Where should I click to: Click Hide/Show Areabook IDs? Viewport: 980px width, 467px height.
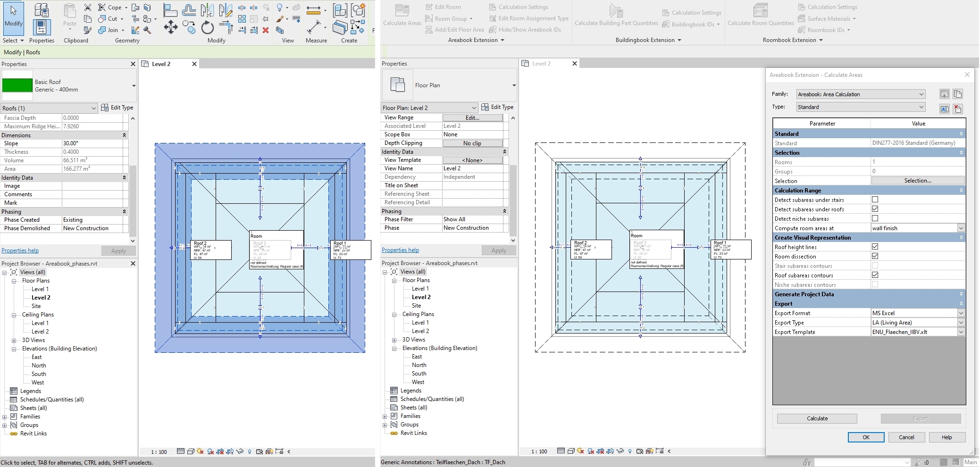click(527, 29)
